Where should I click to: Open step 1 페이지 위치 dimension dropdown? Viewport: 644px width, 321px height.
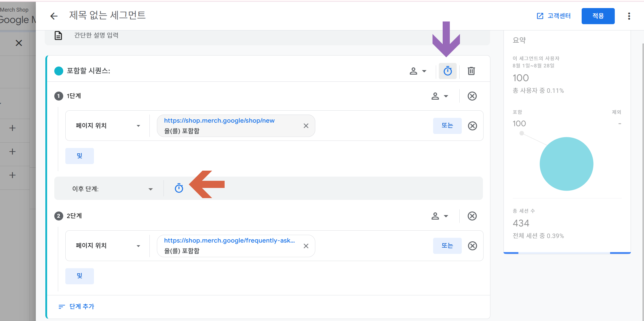click(108, 126)
